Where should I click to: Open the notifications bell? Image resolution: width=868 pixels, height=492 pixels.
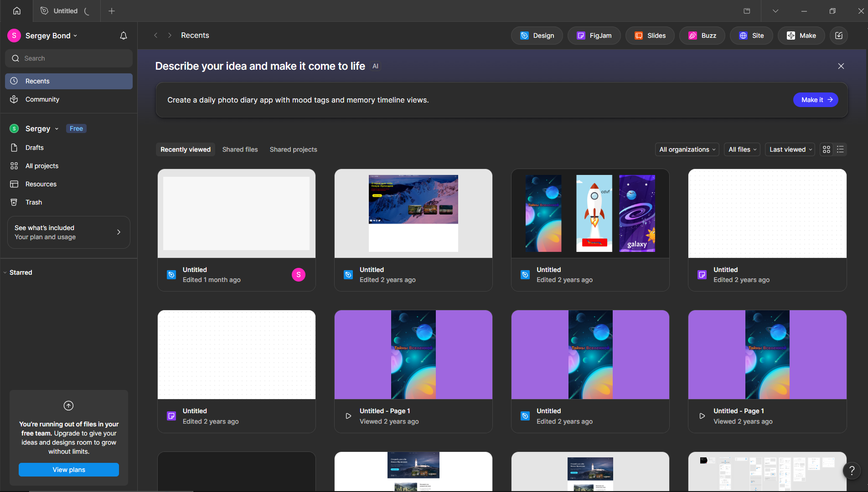(124, 36)
